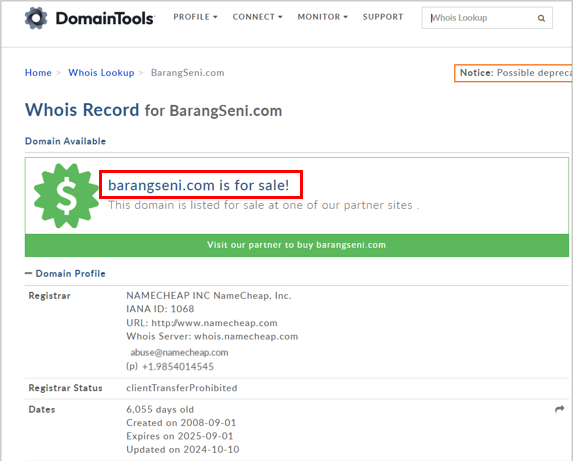This screenshot has width=574, height=461.
Task: Click the DomainTools wordmark
Action: (x=105, y=18)
